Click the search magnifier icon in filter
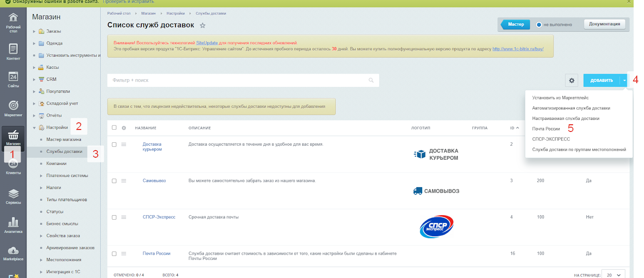This screenshot has height=278, width=644. coord(371,80)
